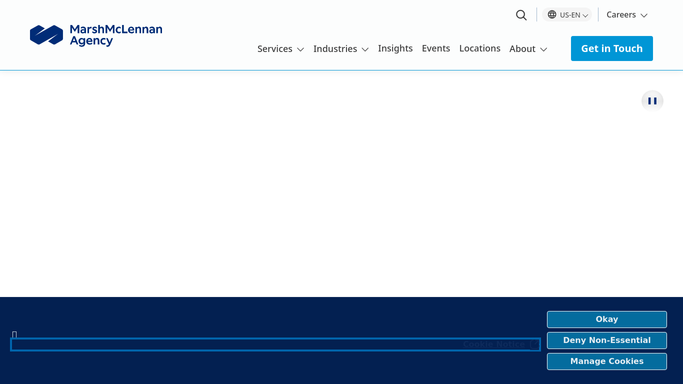
Task: Click Deny Non-Essential cookies
Action: coord(607,340)
